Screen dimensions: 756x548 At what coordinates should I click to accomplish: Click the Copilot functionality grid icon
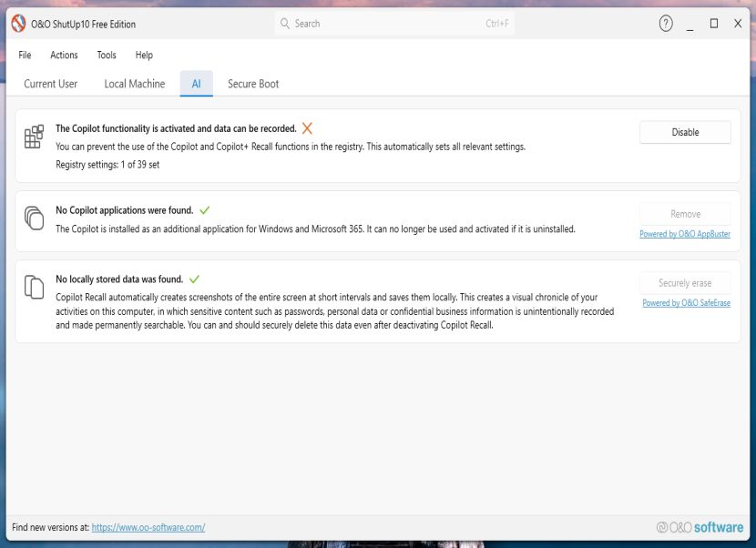[x=34, y=137]
